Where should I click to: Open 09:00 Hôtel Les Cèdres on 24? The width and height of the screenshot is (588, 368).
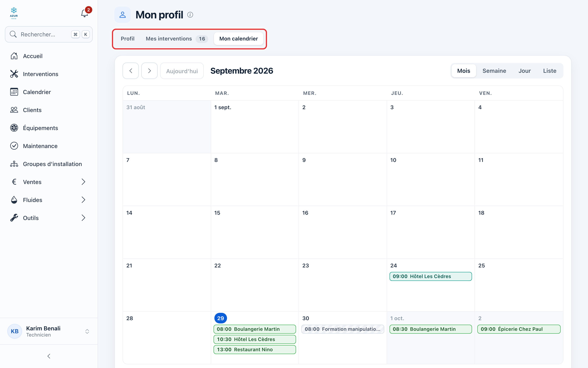coord(431,276)
